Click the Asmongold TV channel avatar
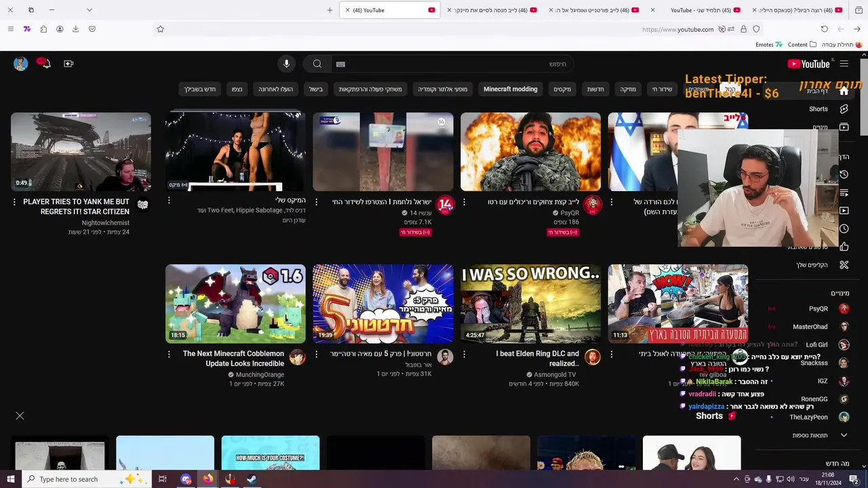 (593, 357)
